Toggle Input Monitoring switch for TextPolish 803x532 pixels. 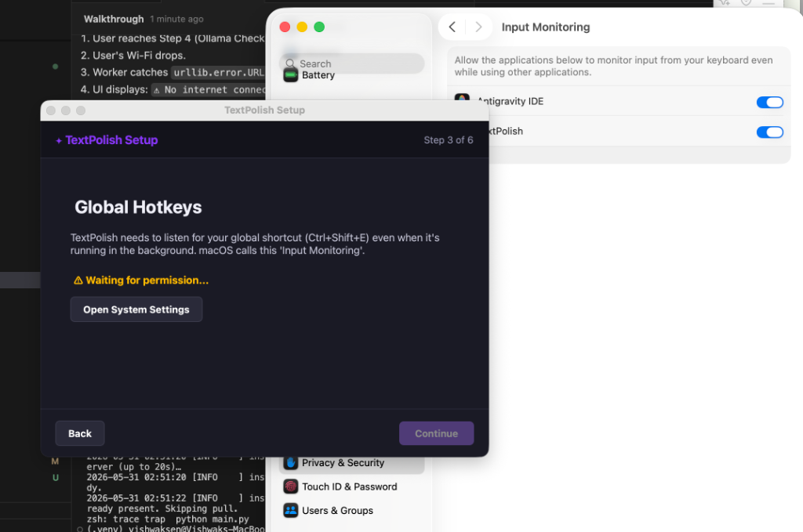click(770, 132)
